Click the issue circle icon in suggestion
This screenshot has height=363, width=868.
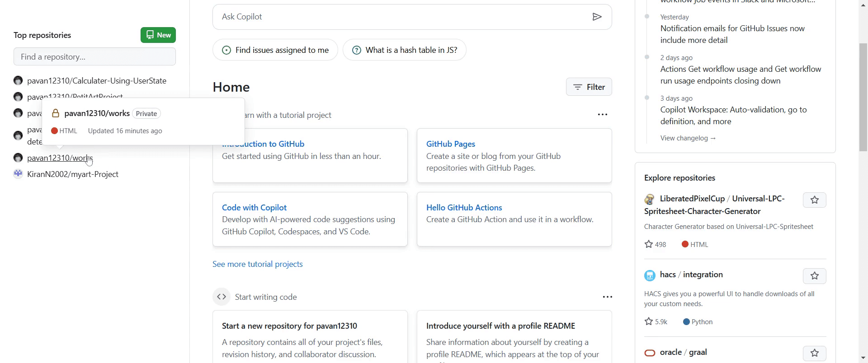pos(226,50)
